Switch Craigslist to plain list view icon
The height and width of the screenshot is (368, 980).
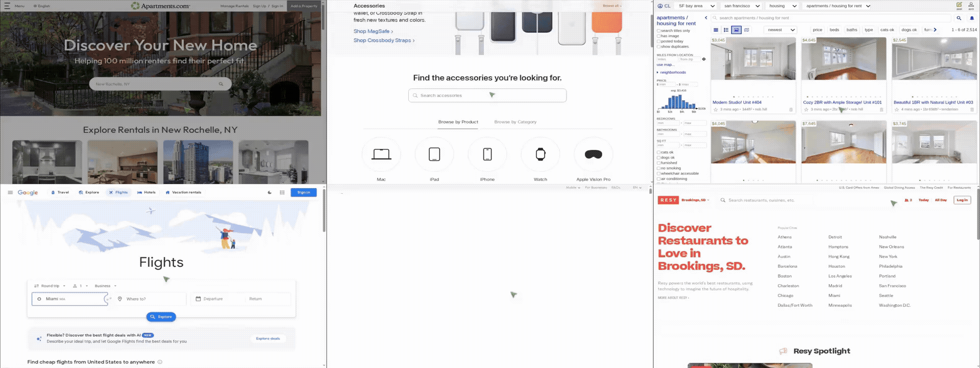pos(716,30)
